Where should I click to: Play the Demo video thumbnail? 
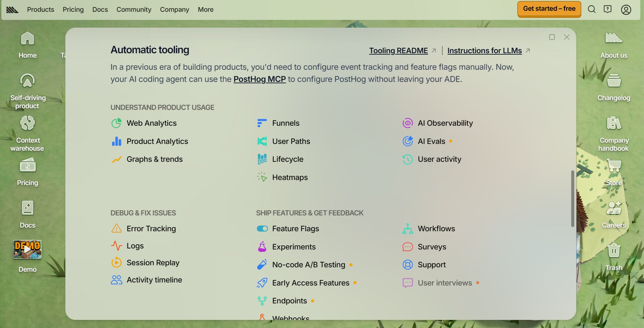tap(27, 249)
